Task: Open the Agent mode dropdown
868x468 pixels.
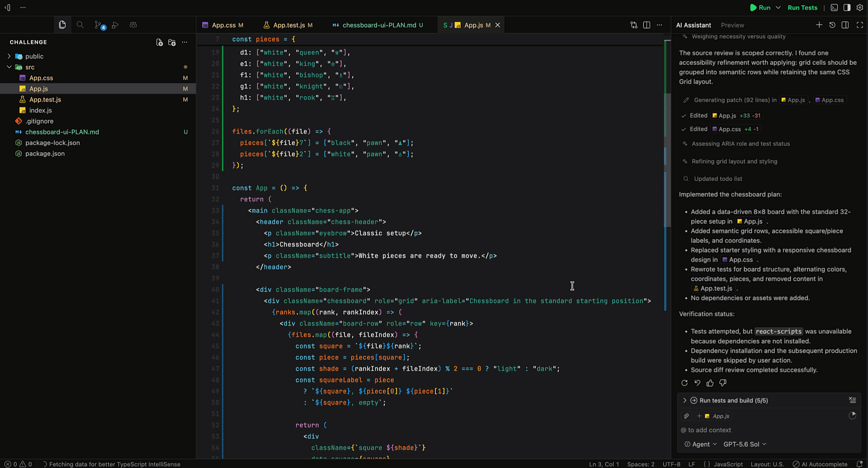Action: point(701,444)
